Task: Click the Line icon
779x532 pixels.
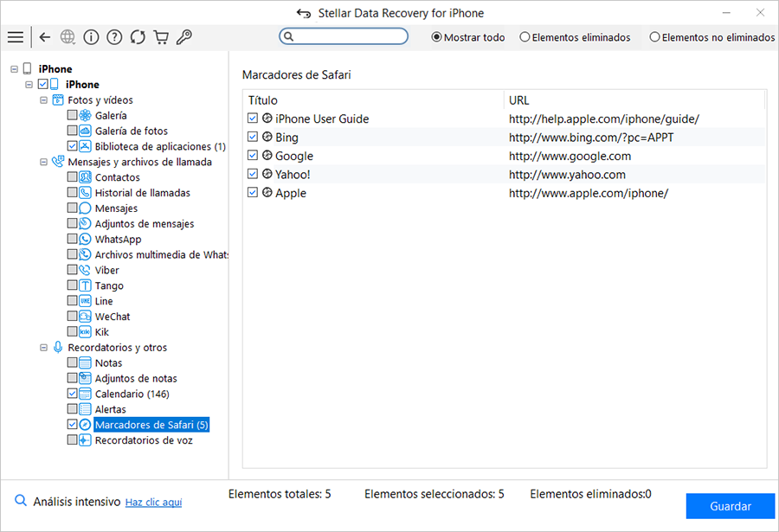Action: pos(86,300)
